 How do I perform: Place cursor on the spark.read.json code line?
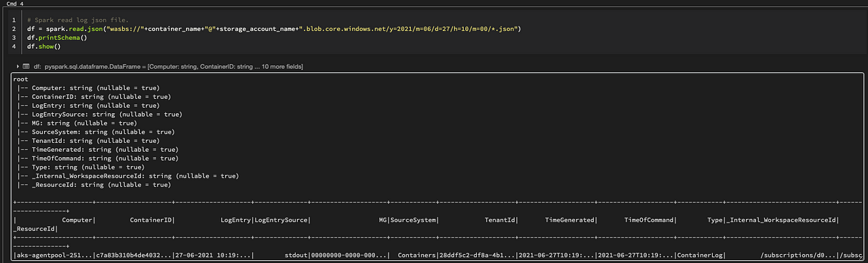[274, 29]
